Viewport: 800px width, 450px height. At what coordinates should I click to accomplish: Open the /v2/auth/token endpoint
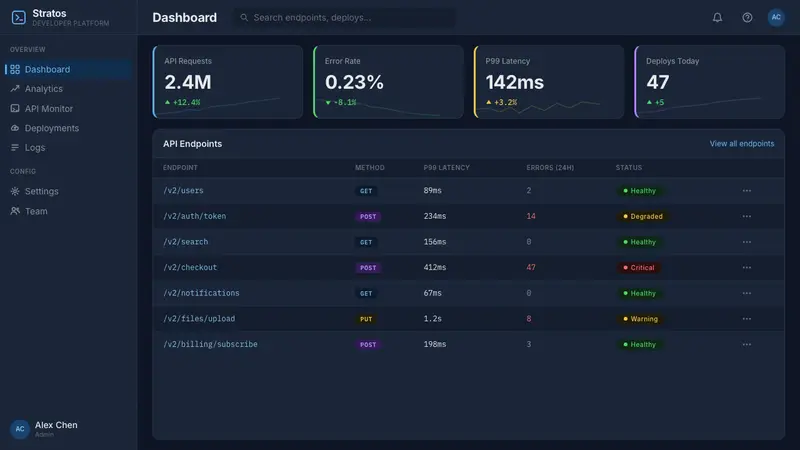(194, 216)
